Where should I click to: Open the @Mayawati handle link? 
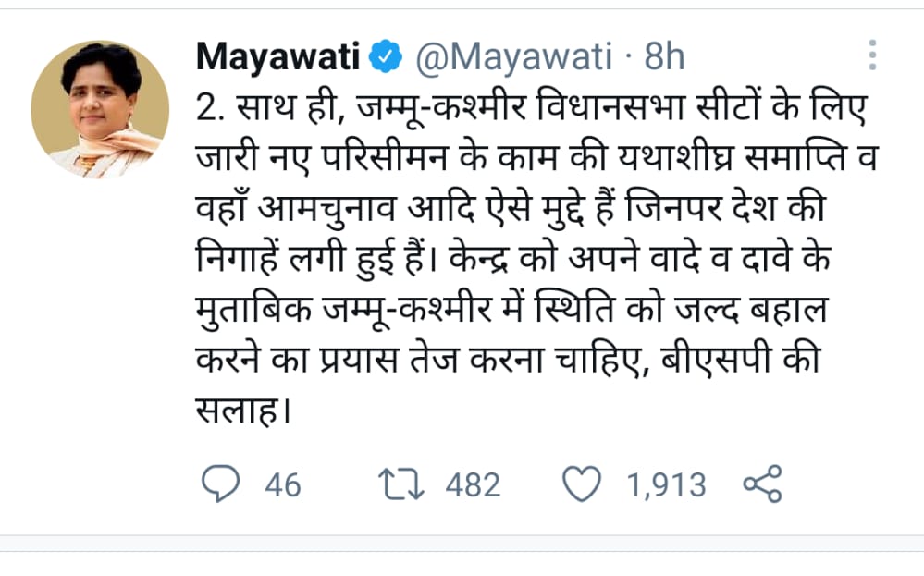click(512, 57)
